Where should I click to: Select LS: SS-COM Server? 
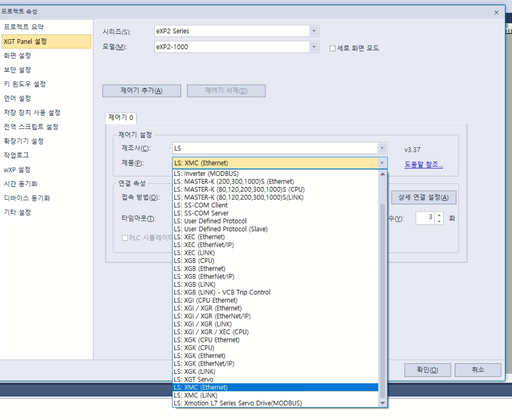[275, 213]
